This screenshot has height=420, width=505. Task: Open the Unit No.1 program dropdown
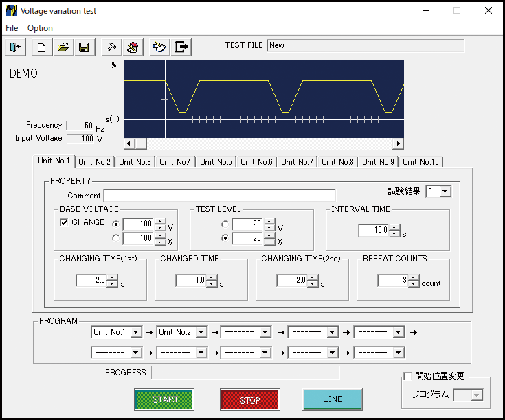pos(136,332)
